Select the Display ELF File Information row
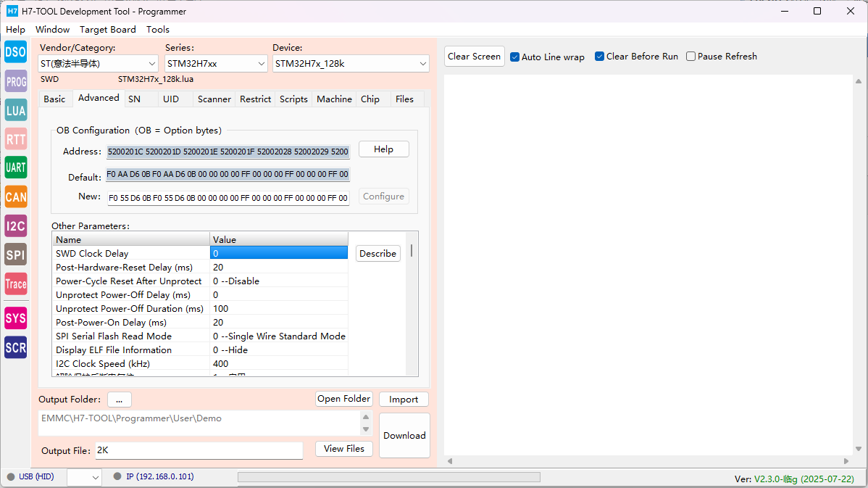868x488 pixels. (x=201, y=350)
